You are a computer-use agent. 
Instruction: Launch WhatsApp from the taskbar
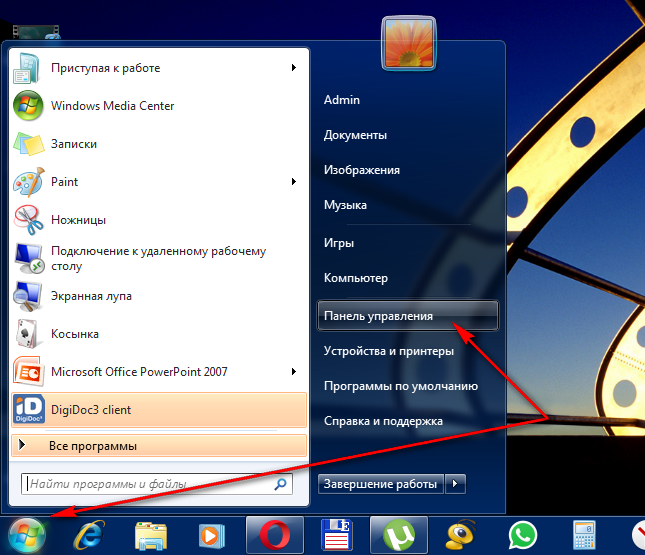tap(522, 535)
